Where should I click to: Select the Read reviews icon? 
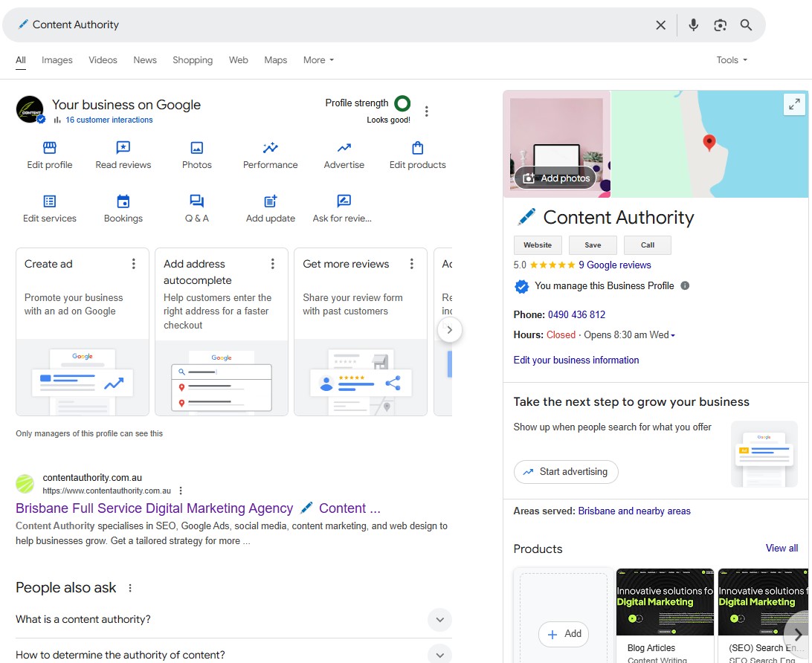click(123, 147)
